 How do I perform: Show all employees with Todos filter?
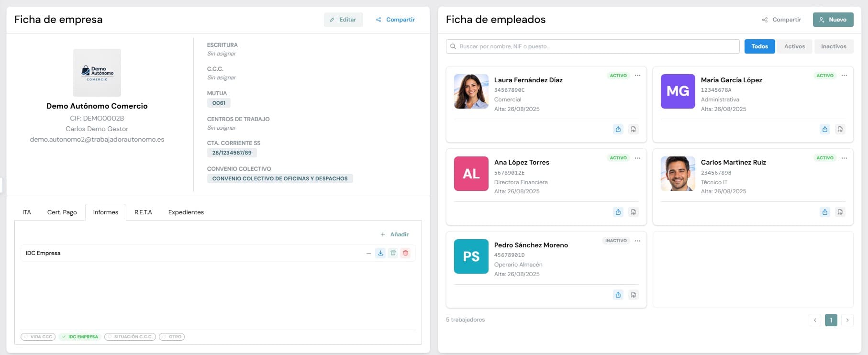coord(760,46)
